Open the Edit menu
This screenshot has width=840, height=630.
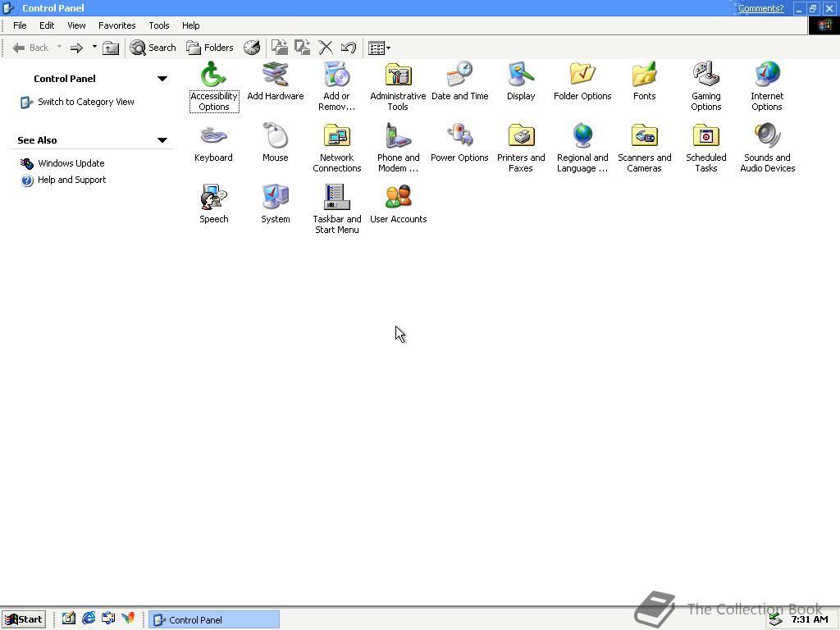point(47,25)
